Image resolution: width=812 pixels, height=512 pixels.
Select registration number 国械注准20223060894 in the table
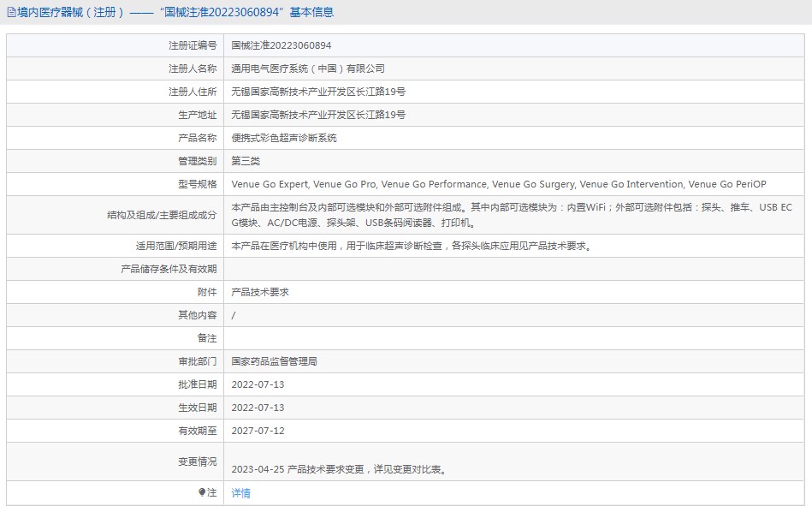coord(282,45)
